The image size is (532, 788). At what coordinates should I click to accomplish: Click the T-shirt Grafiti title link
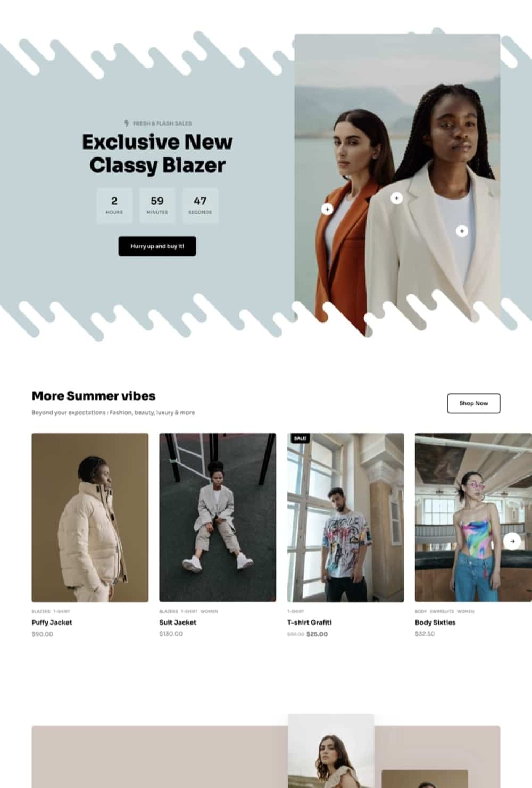(310, 623)
